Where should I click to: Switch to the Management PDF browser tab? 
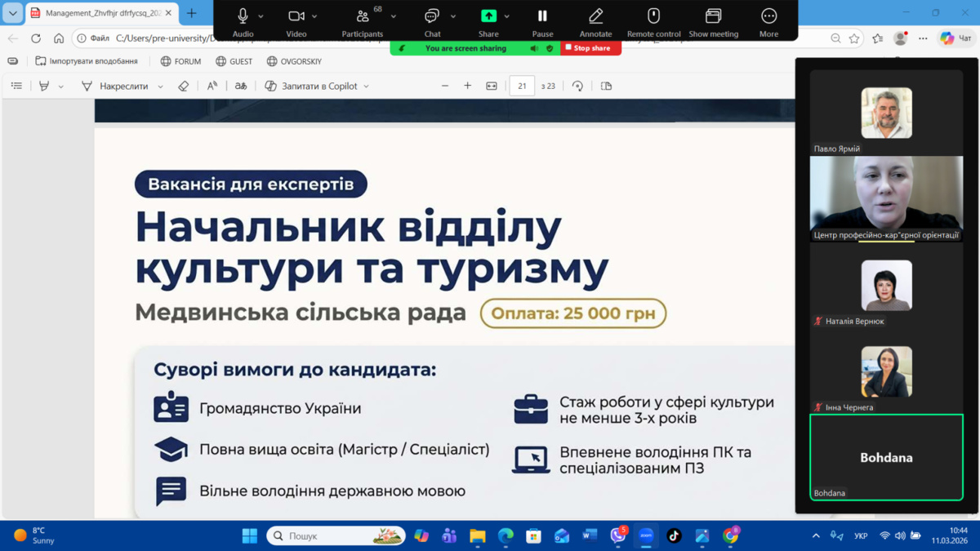coord(100,13)
